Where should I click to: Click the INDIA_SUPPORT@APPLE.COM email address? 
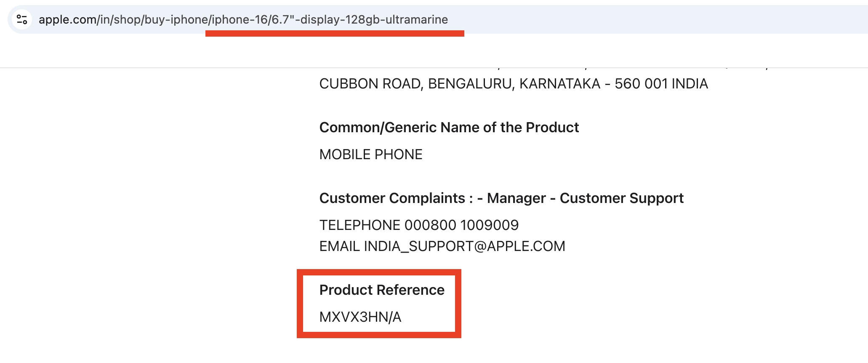(464, 246)
